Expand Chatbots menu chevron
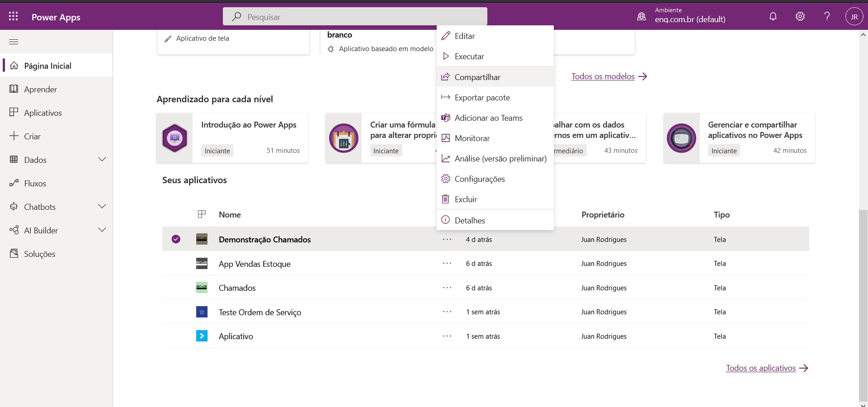The image size is (868, 407). (x=102, y=206)
